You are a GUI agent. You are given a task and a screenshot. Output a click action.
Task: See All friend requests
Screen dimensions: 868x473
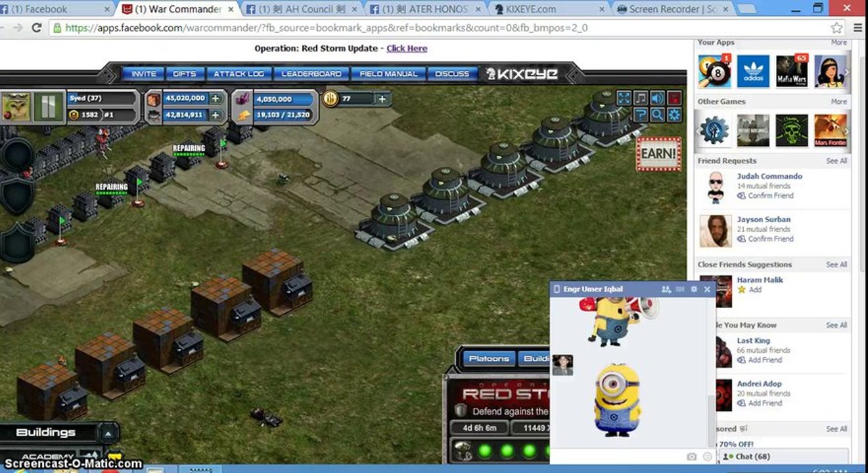836,161
